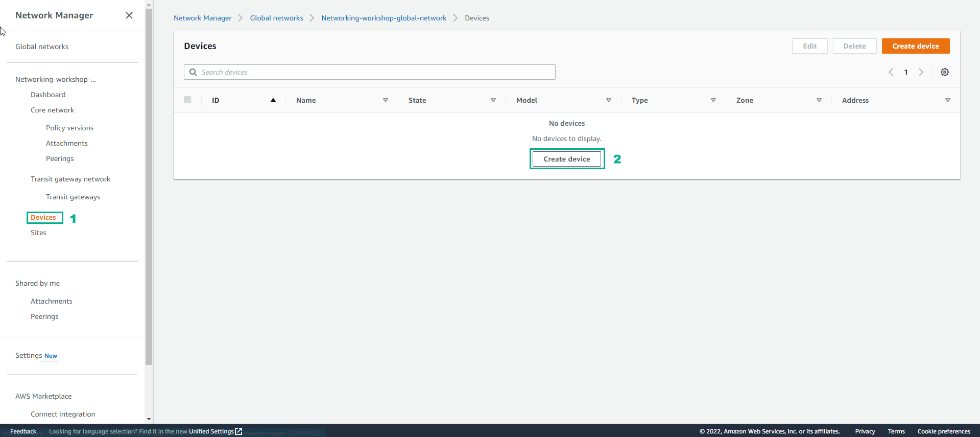Open Networking-workshop-global-network breadcrumb
The width and height of the screenshot is (980, 437).
pos(384,18)
